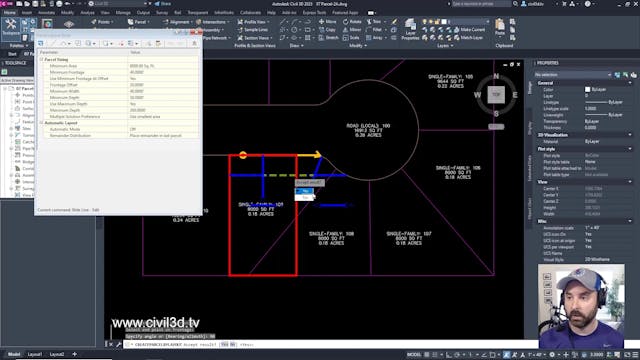Open the Home ribbon tab

click(x=9, y=13)
